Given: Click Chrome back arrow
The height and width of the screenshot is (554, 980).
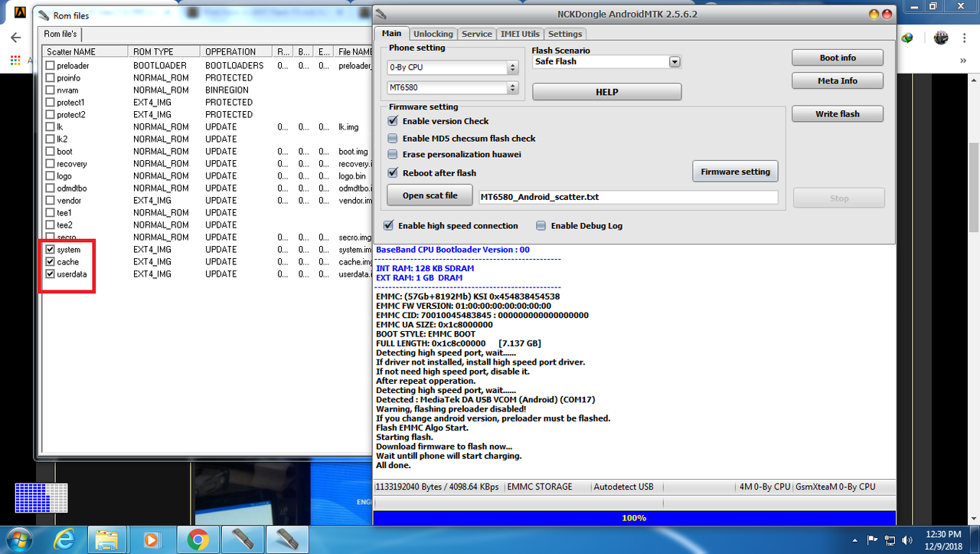Looking at the screenshot, I should tap(15, 37).
